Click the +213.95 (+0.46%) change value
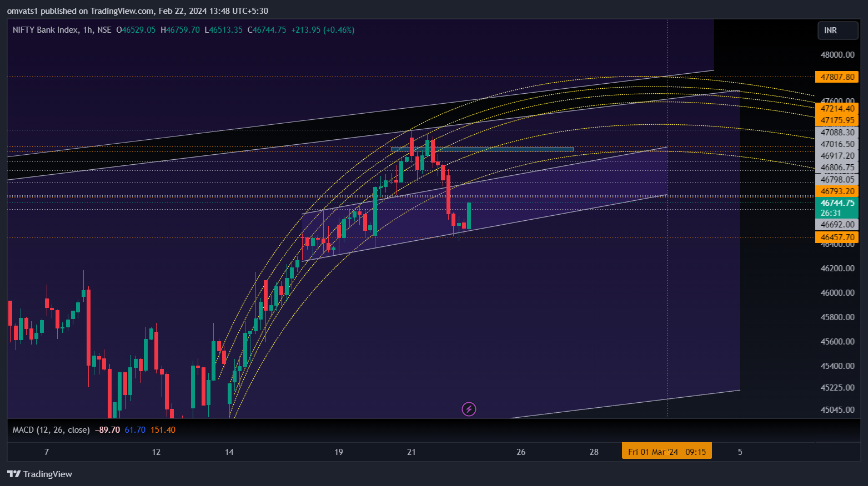 coord(323,30)
